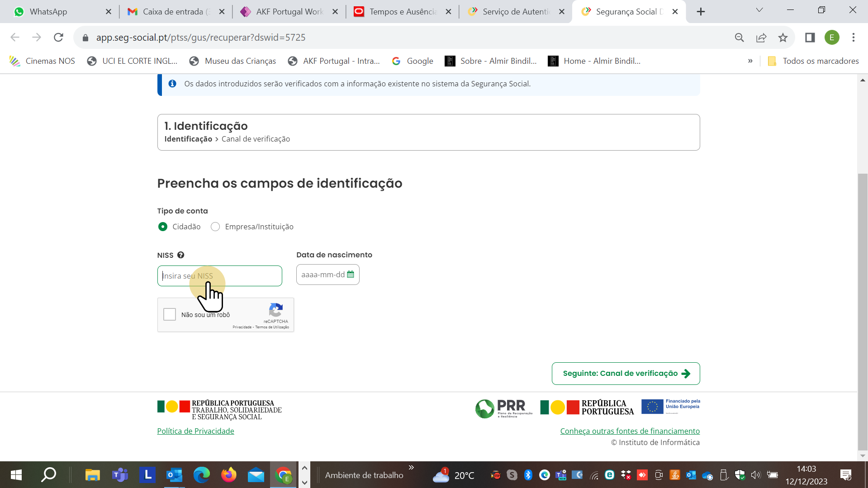Image resolution: width=868 pixels, height=488 pixels.
Task: Open Outlook from the taskbar
Action: pyautogui.click(x=174, y=474)
